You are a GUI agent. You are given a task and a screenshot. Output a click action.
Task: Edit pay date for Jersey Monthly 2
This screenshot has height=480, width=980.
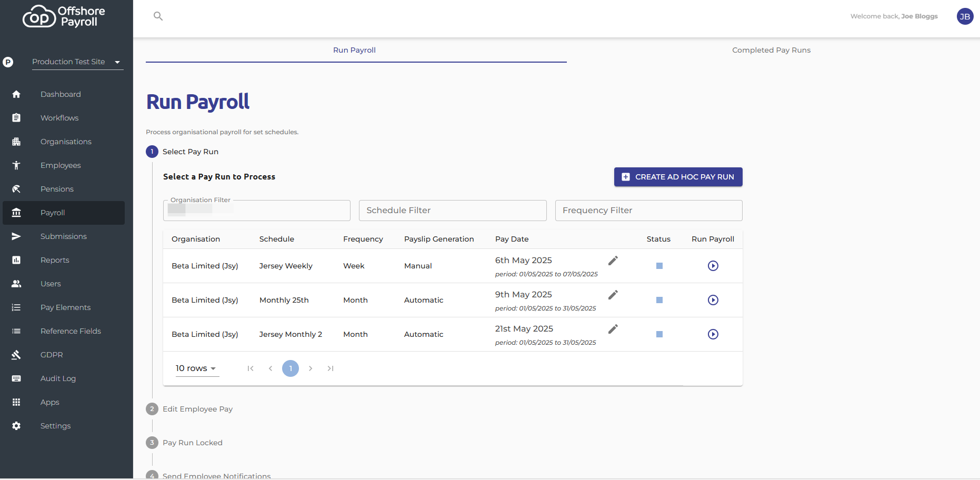pos(613,329)
